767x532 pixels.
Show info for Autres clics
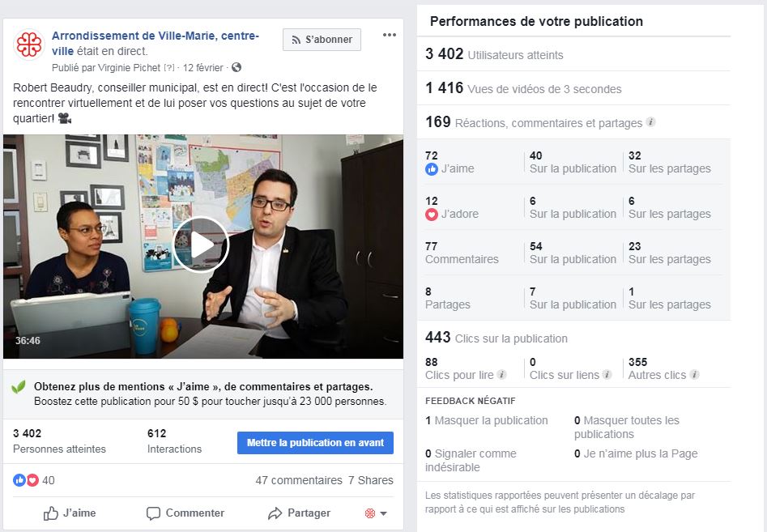(694, 375)
